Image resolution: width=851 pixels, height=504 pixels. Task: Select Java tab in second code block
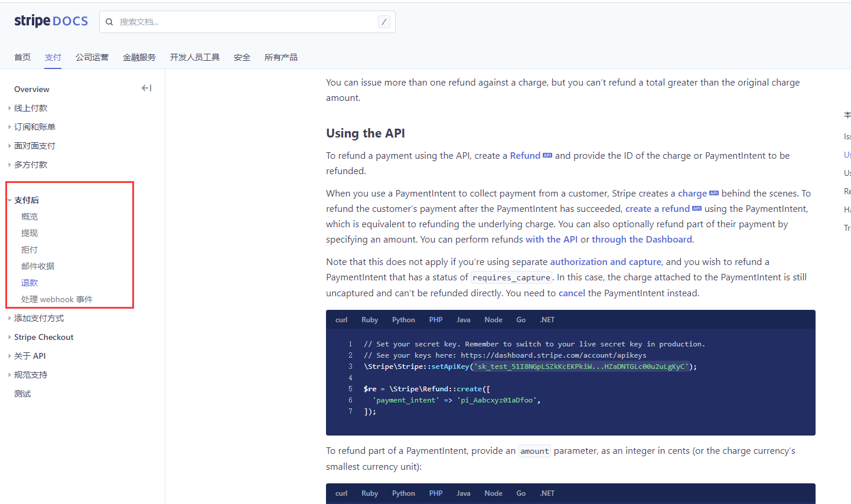click(464, 493)
